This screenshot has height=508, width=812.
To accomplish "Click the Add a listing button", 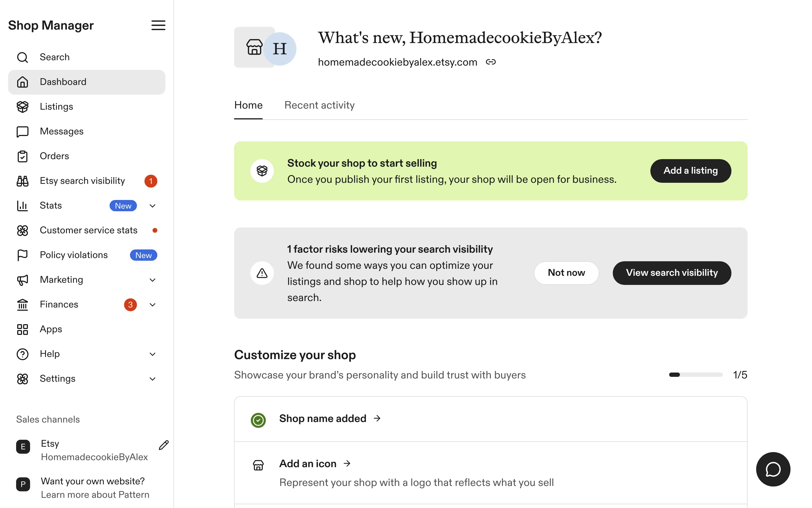I will 691,171.
